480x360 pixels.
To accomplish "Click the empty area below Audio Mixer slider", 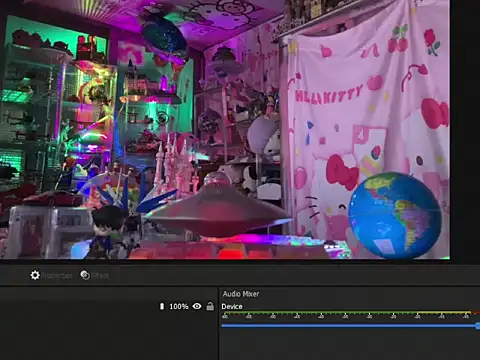I will point(349,345).
